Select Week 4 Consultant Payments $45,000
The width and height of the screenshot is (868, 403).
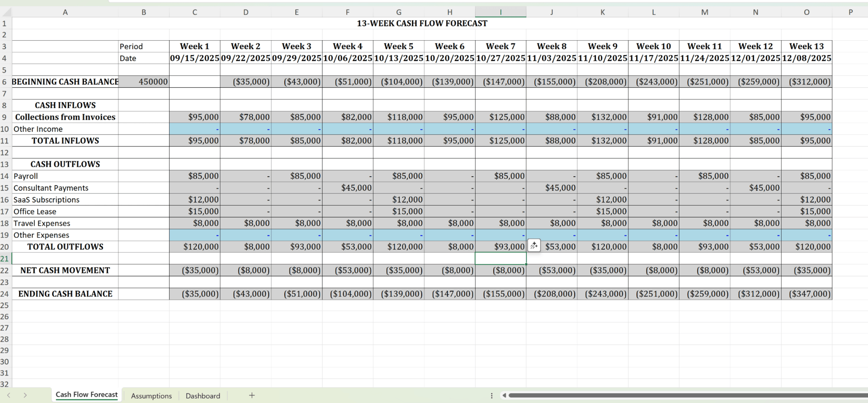pos(348,188)
